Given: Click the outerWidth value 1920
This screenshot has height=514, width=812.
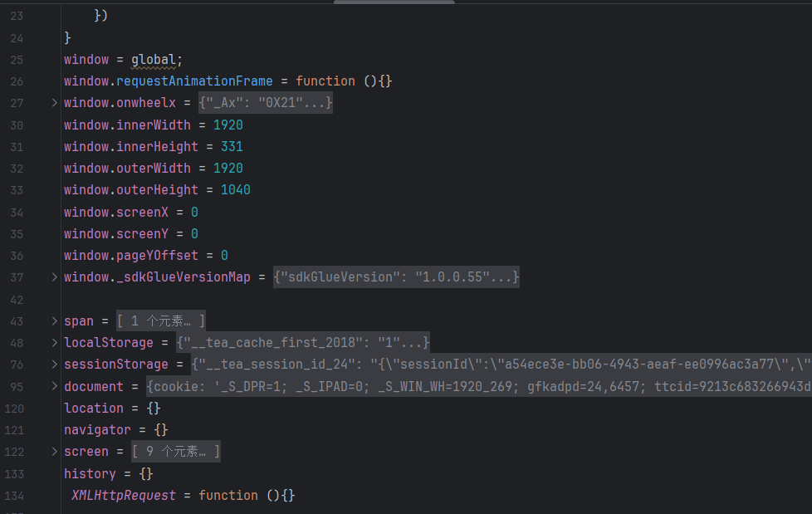Looking at the screenshot, I should [x=227, y=169].
